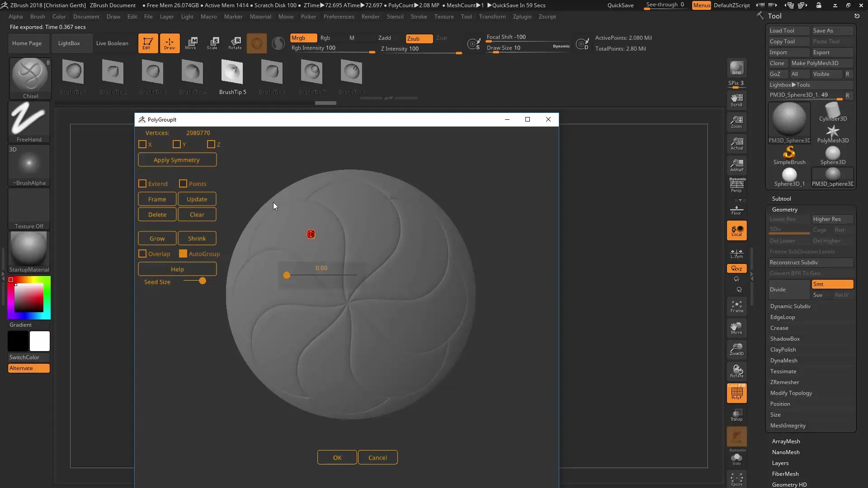Click the L.Sym icon
This screenshot has width=868, height=488.
(x=736, y=253)
